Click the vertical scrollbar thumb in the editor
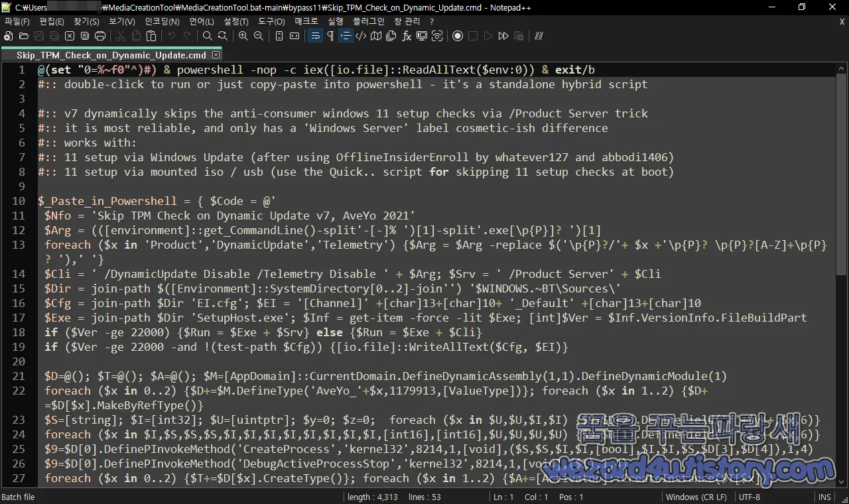 (x=842, y=174)
